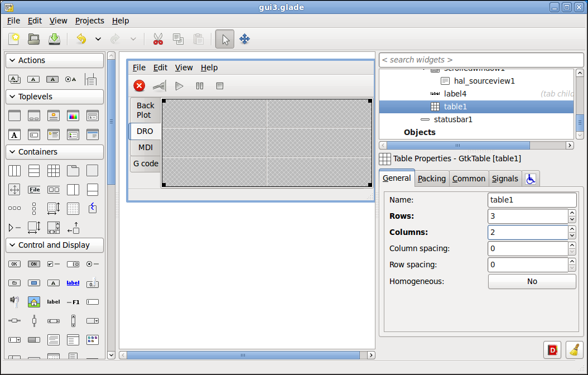
Task: Select the bold Label widget
Action: 54,301
